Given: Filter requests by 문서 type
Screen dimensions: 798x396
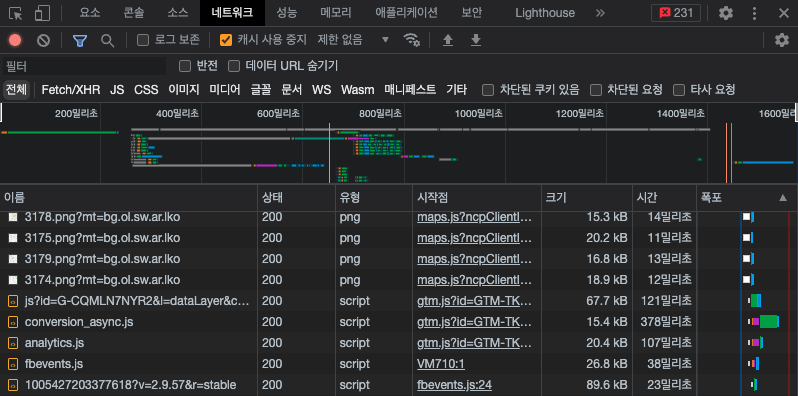Looking at the screenshot, I should pos(292,90).
